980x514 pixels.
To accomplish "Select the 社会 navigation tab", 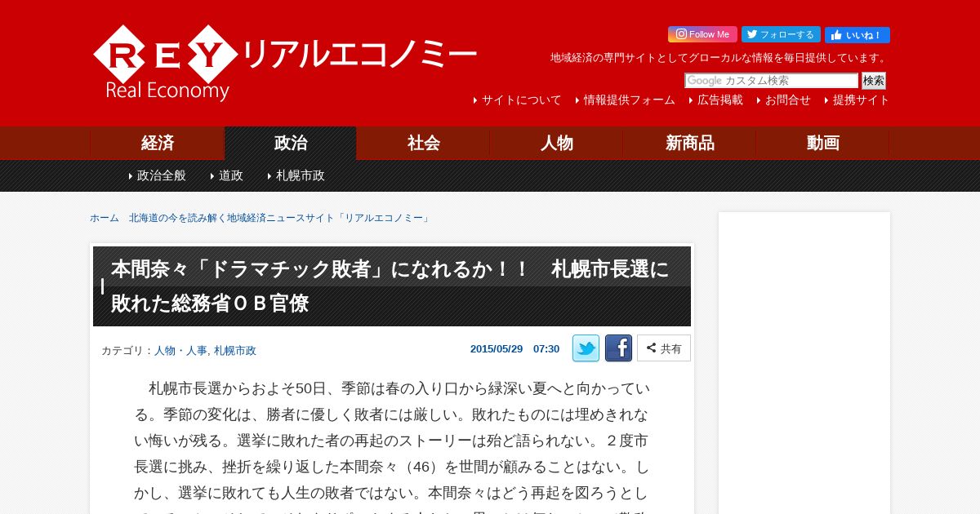I will point(423,143).
